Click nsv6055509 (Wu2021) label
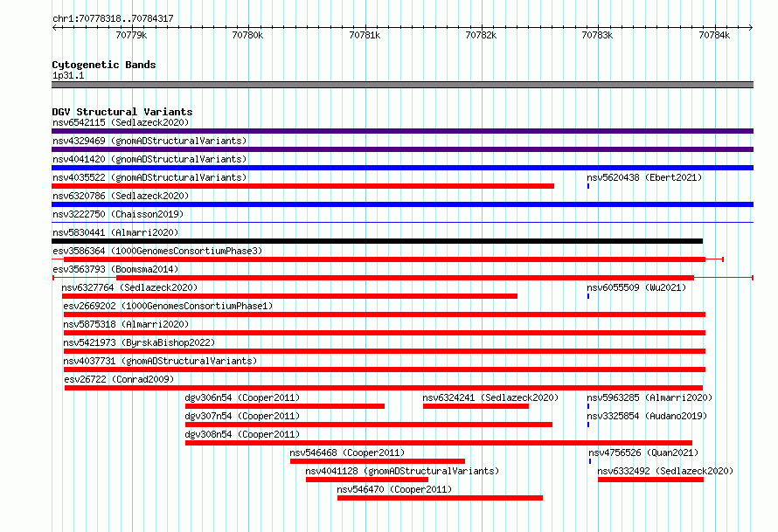The image size is (778, 532). point(636,287)
